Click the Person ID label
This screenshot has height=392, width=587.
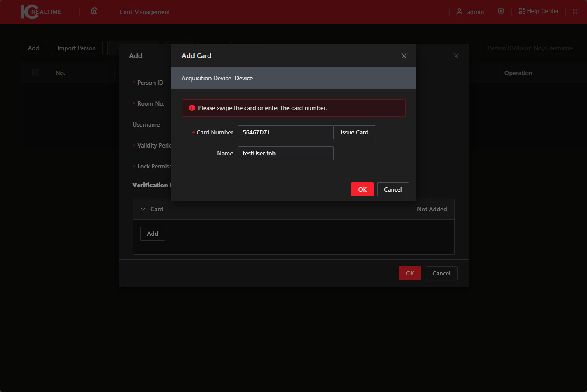click(x=150, y=83)
